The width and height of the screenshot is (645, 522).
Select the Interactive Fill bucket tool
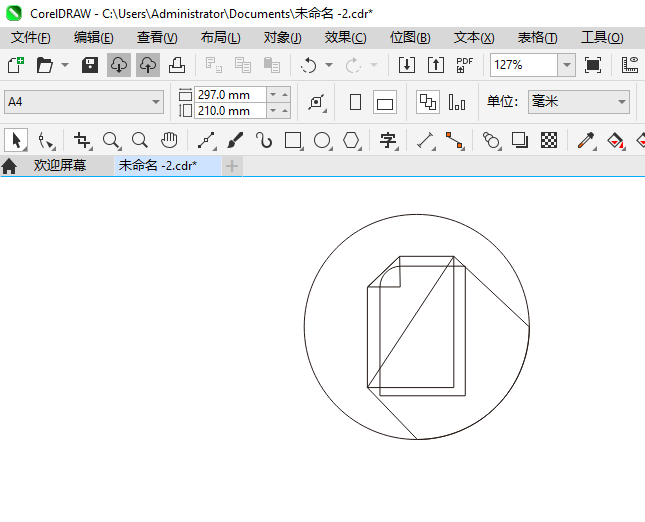615,140
